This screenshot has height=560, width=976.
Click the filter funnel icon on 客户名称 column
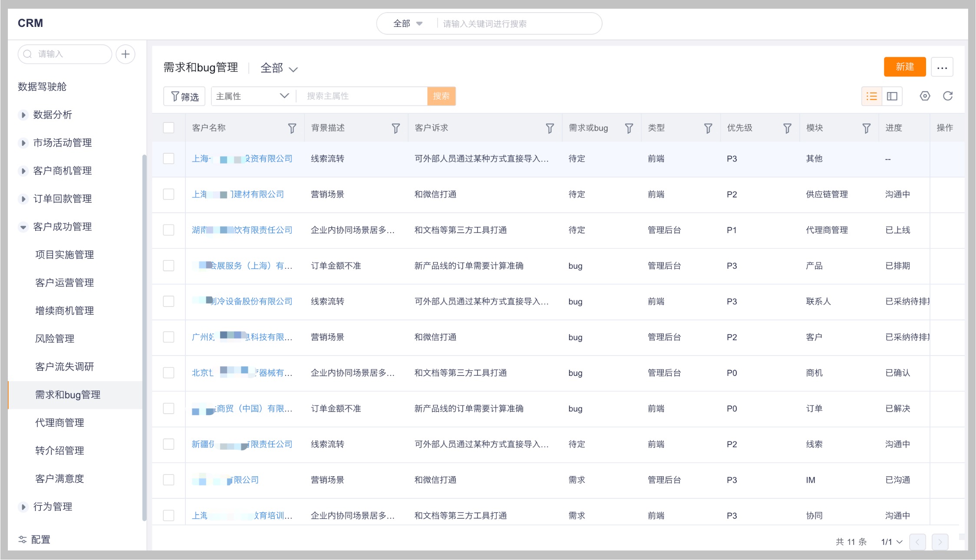click(292, 128)
